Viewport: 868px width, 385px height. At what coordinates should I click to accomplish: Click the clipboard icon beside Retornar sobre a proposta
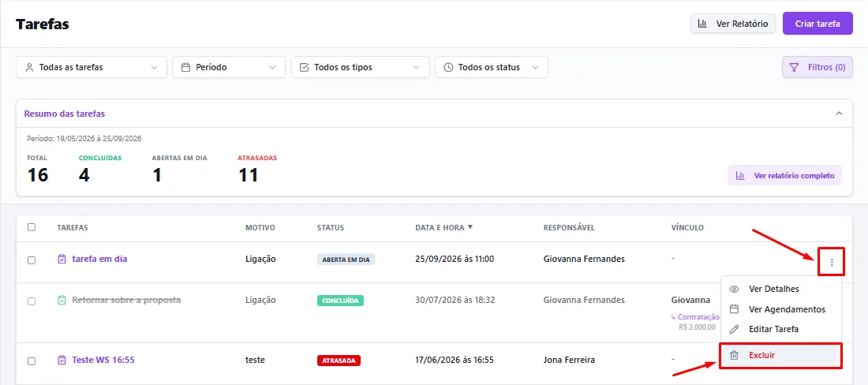[62, 301]
